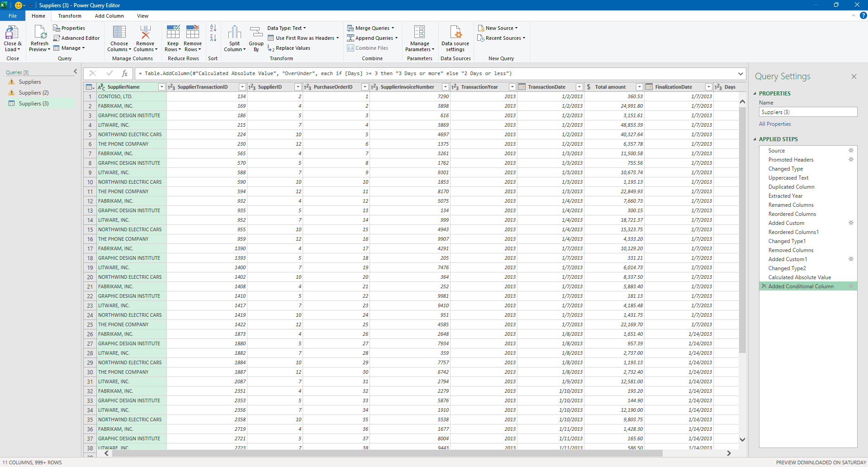Switch to the View tab
Viewport: 868px width, 467px height.
pyautogui.click(x=143, y=16)
